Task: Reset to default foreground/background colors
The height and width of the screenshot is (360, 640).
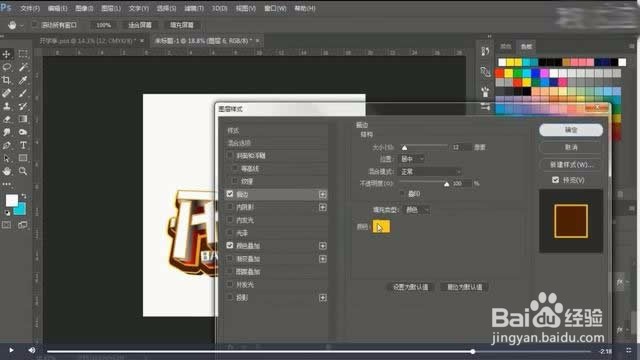Action: [7, 213]
